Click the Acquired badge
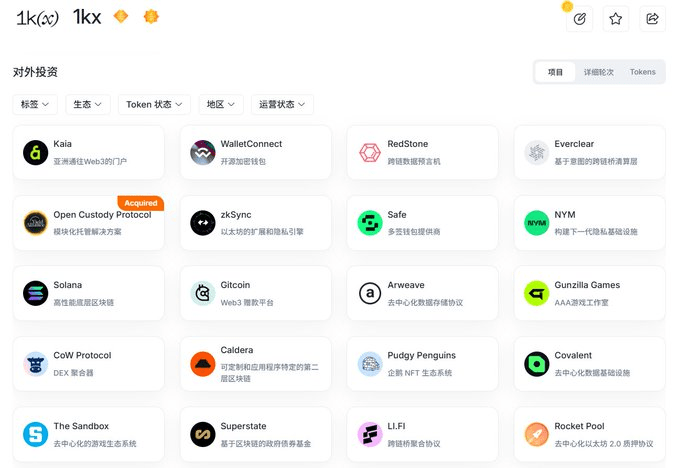 141,203
